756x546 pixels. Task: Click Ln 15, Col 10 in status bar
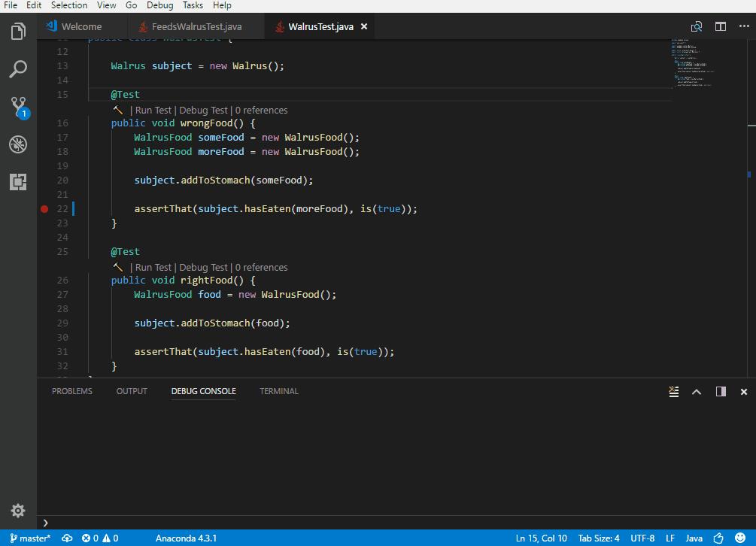[x=541, y=538]
